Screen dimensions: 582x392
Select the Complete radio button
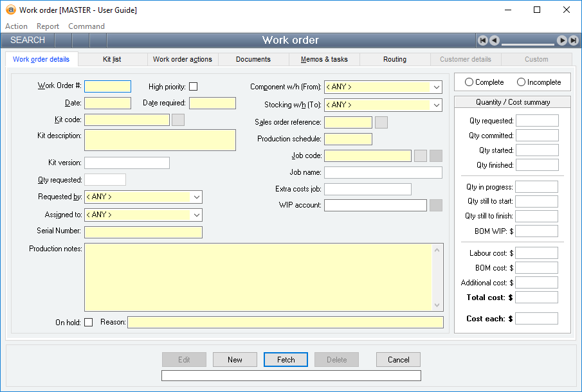pyautogui.click(x=469, y=82)
